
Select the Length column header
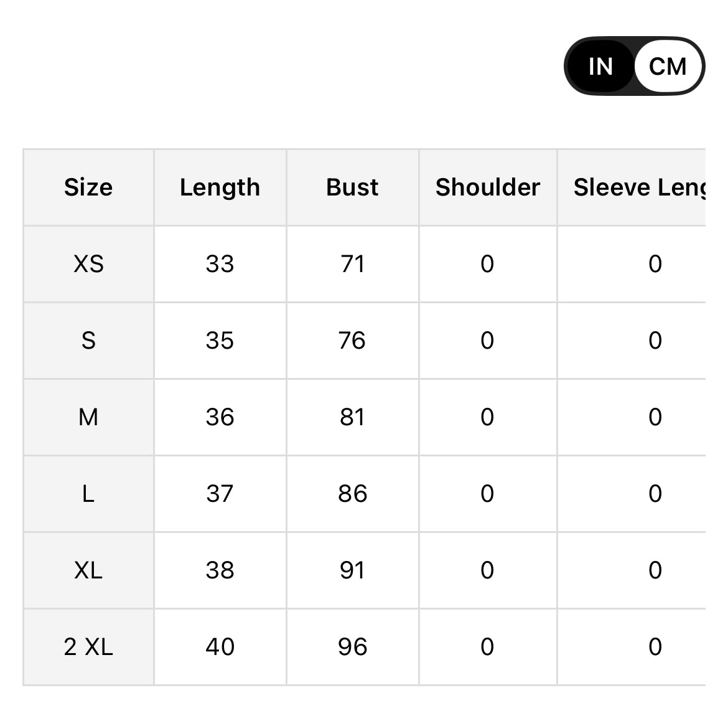[220, 187]
